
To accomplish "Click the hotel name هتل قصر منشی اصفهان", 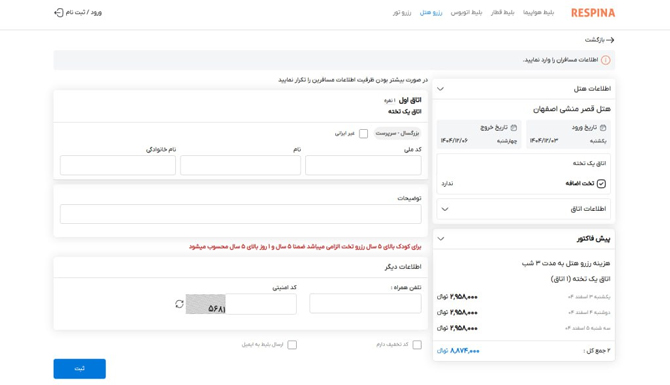I will pos(572,109).
